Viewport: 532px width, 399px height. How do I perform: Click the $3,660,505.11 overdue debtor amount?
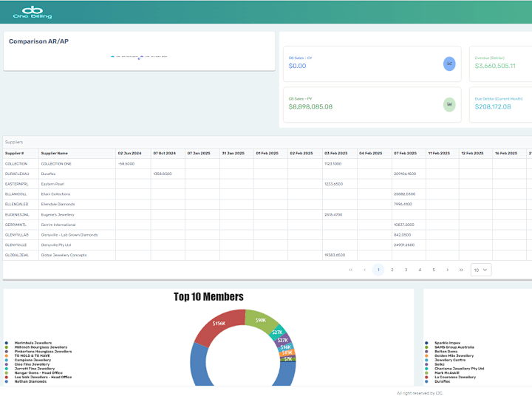click(x=495, y=66)
